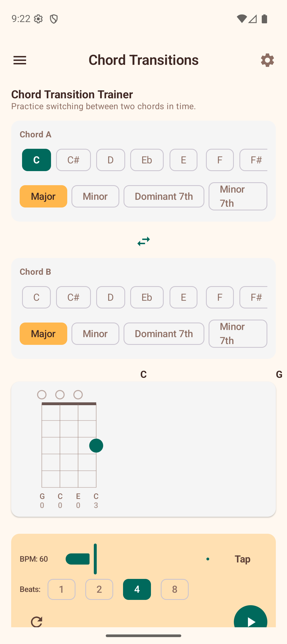Screen dimensions: 287x644
Task: Swap Chord A and Chord B
Action: 143,241
